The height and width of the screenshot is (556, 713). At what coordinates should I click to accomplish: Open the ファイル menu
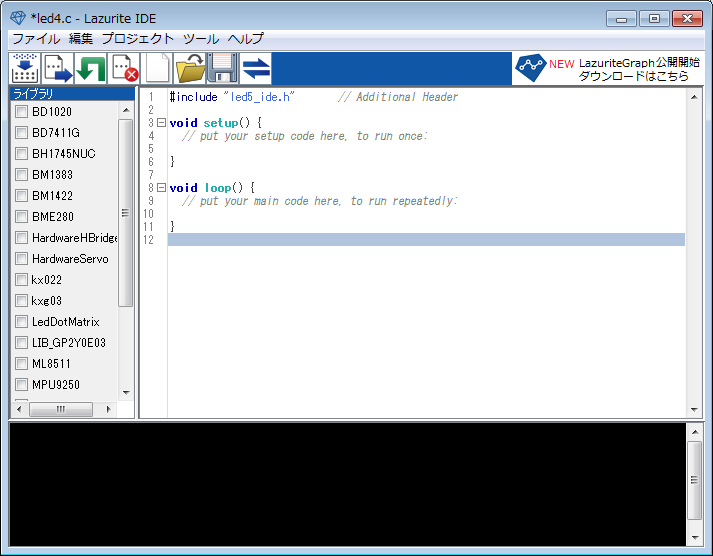36,39
